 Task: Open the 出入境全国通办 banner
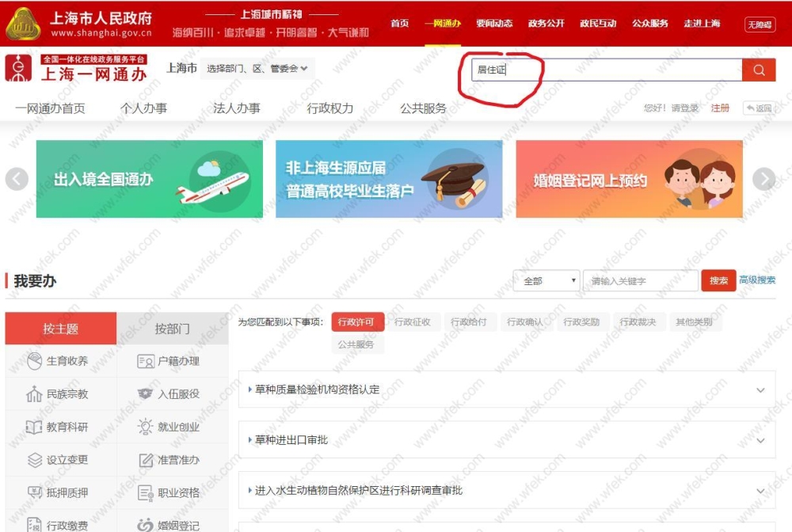pyautogui.click(x=150, y=179)
